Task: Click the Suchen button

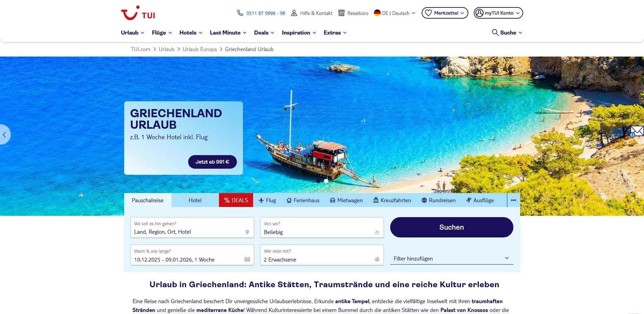Action: point(451,227)
